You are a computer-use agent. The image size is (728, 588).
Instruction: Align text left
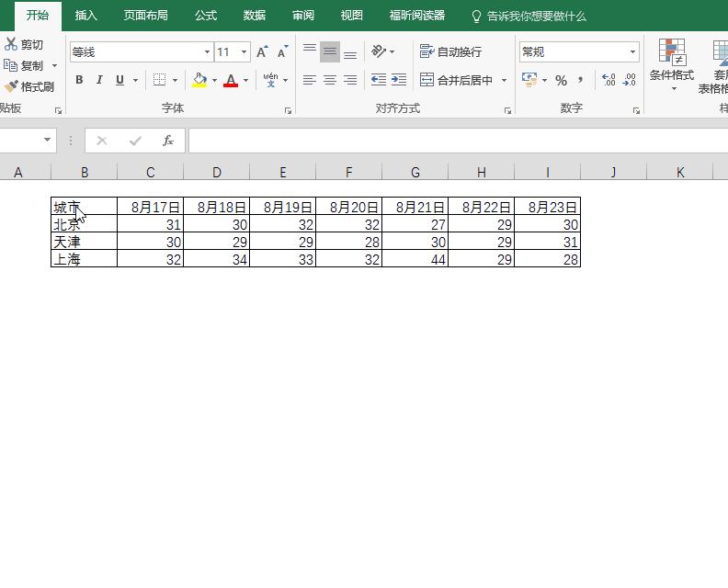310,80
